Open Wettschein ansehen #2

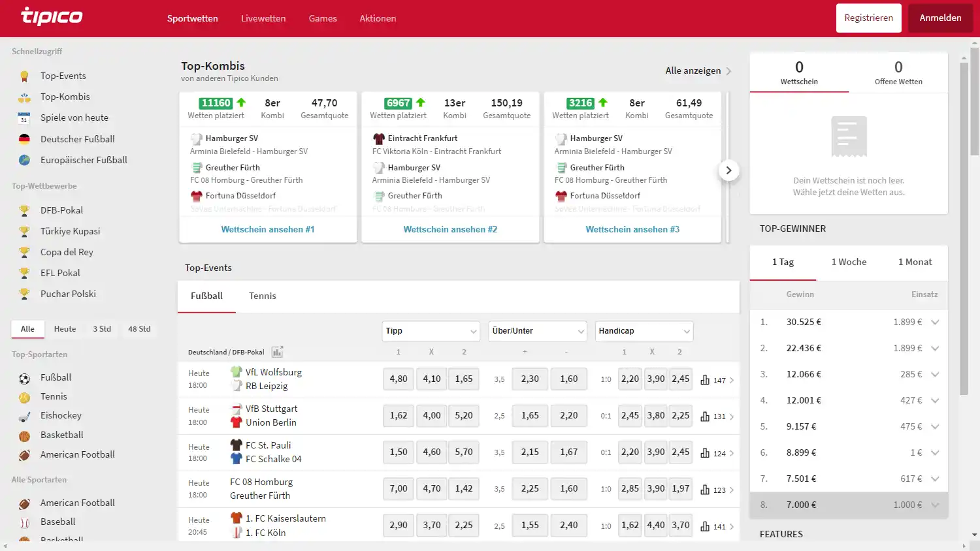[450, 229]
